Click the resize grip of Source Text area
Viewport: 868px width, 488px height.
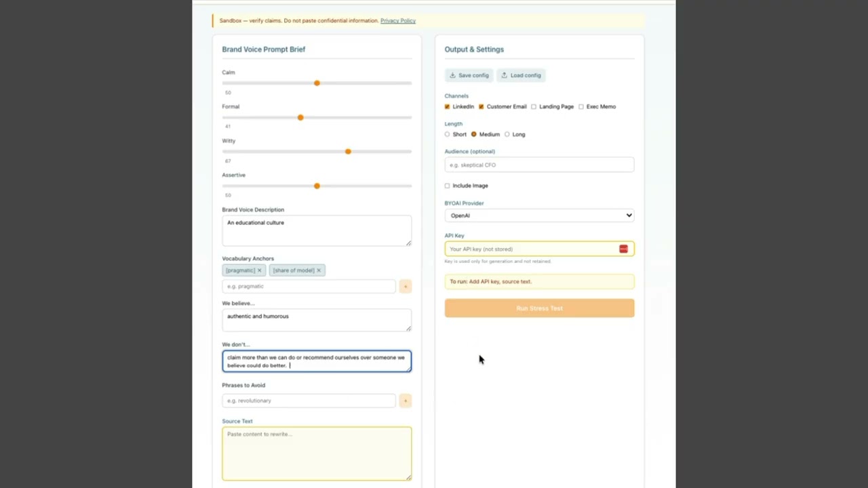(x=408, y=477)
